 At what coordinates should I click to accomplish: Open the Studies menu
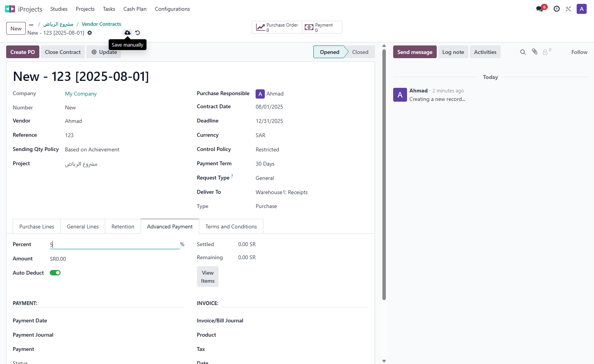coord(59,9)
